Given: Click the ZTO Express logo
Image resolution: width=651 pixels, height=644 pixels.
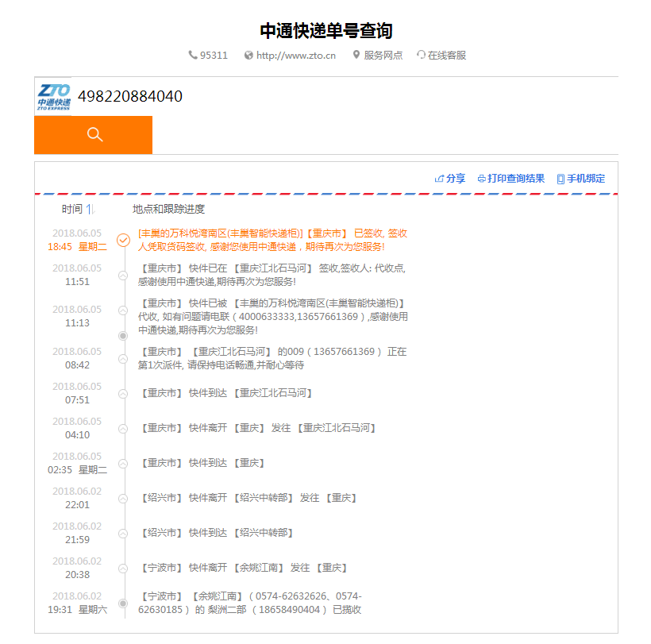Looking at the screenshot, I should coord(53,97).
